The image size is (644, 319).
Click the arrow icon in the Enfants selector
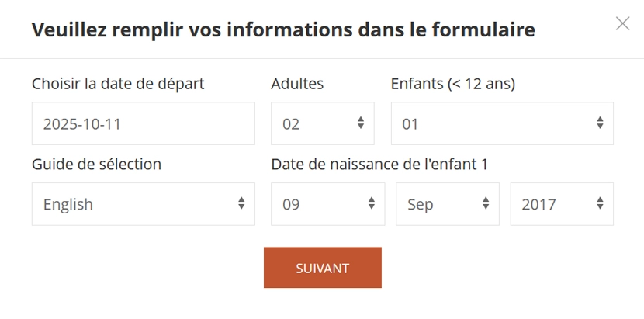(x=600, y=123)
